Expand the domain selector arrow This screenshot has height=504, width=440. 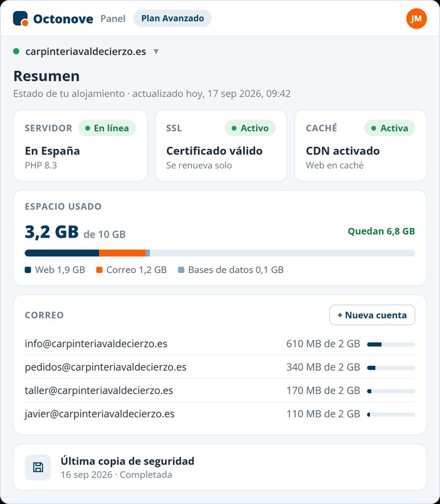pos(156,51)
